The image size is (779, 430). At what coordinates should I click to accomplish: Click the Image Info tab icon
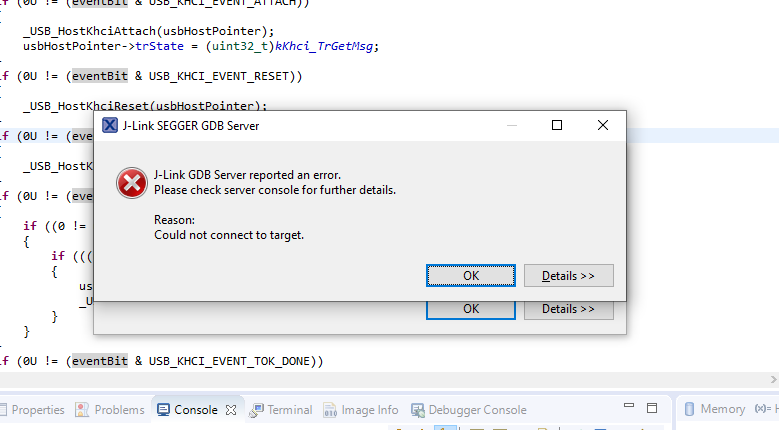[x=330, y=410]
